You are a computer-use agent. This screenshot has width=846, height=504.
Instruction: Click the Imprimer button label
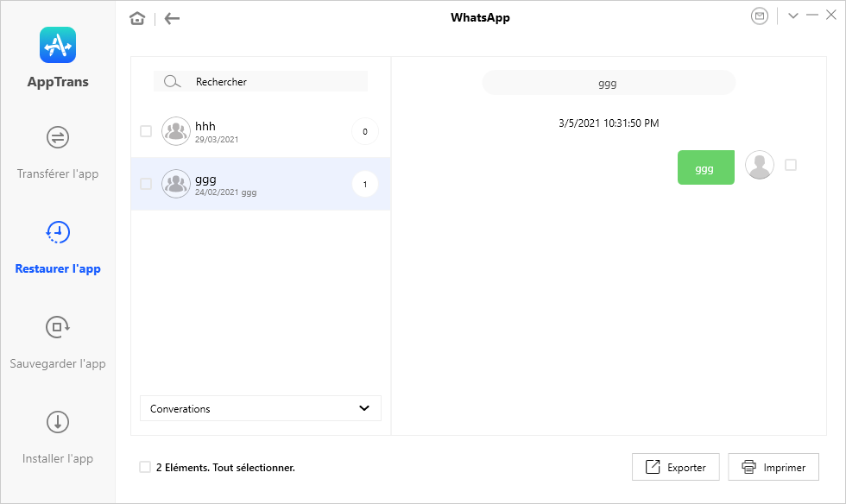coord(785,467)
